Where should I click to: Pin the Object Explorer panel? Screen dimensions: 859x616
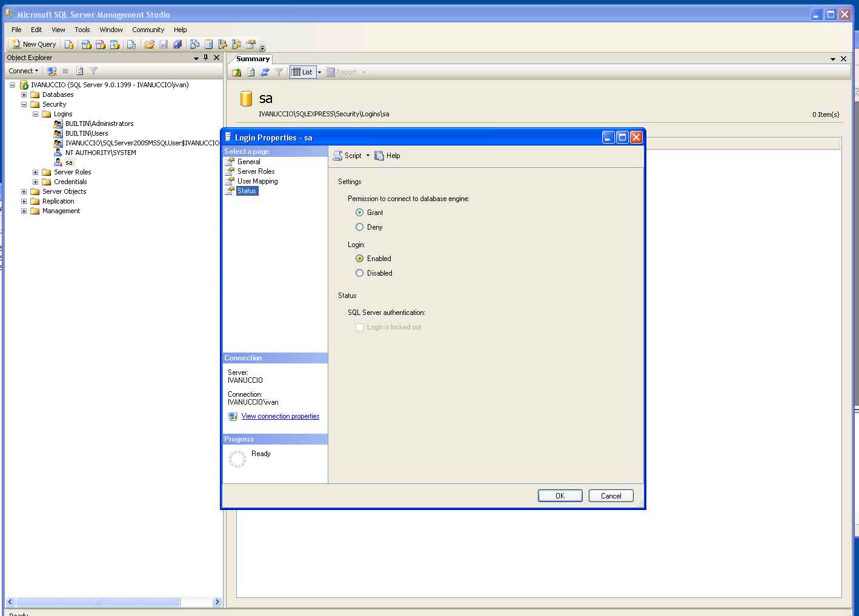coord(206,58)
